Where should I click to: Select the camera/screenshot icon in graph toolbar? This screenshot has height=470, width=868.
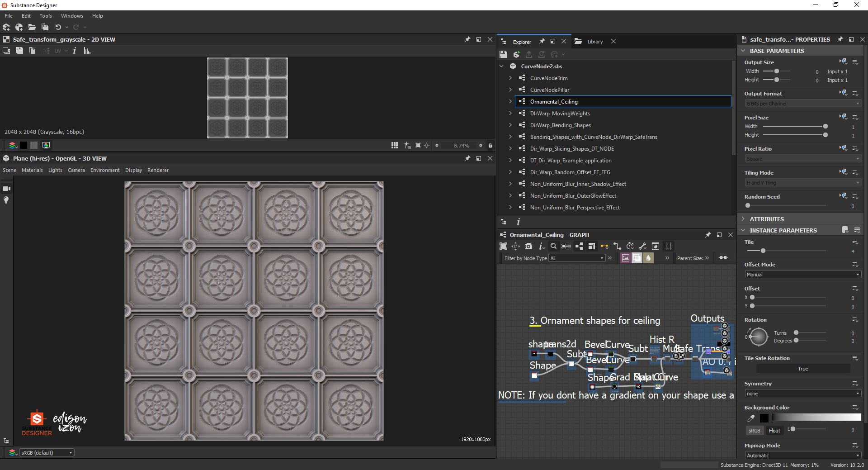[528, 246]
